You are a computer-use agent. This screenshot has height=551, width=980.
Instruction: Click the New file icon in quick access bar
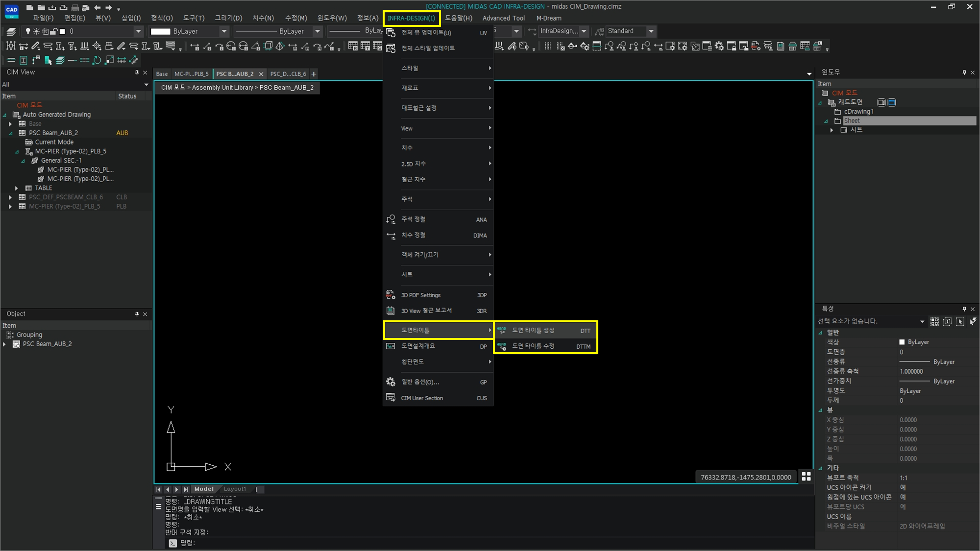[30, 7]
